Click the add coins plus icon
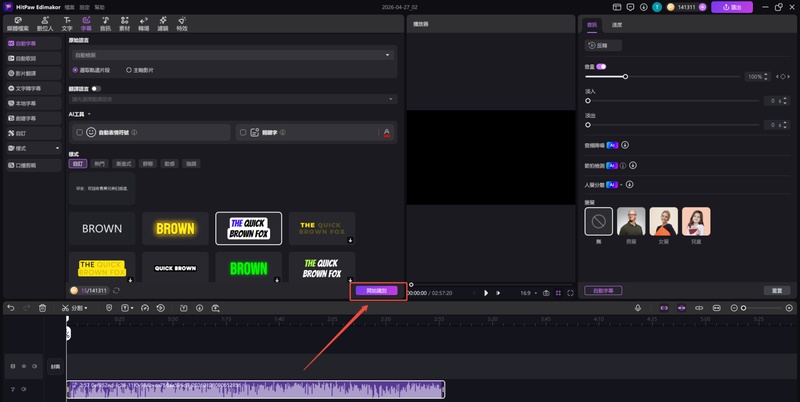This screenshot has width=800, height=402. click(x=703, y=7)
